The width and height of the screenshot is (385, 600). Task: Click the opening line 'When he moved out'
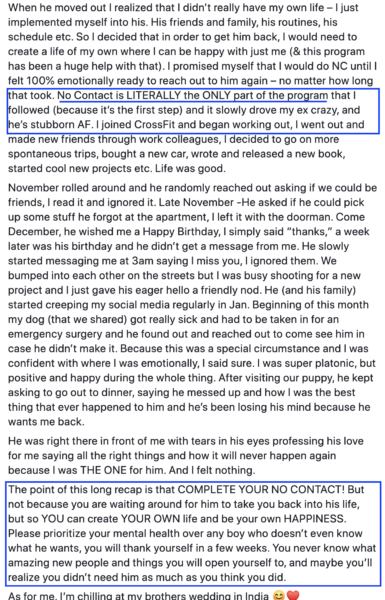click(x=49, y=7)
